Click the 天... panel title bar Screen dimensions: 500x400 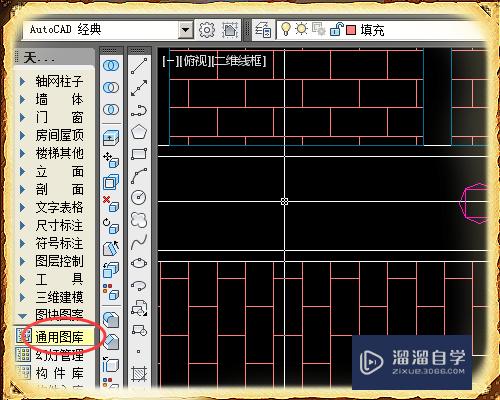54,57
